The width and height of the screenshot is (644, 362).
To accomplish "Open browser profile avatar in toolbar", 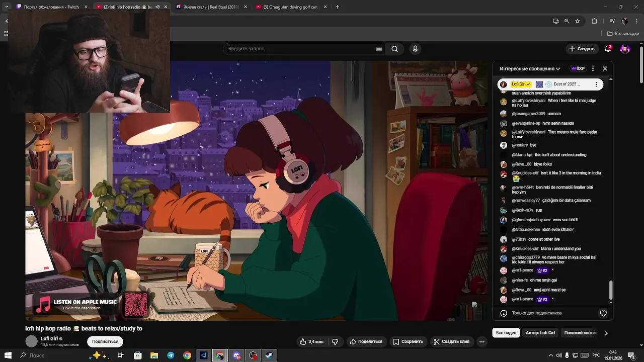I will [x=624, y=21].
